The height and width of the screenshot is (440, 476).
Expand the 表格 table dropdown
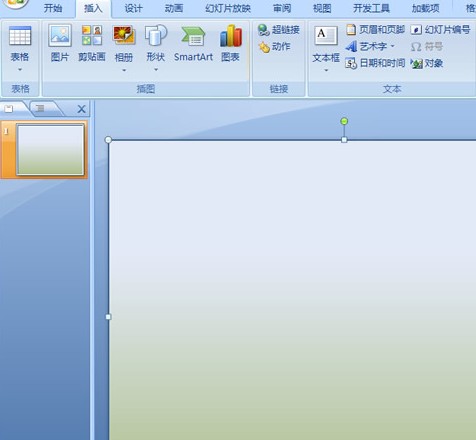(20, 70)
